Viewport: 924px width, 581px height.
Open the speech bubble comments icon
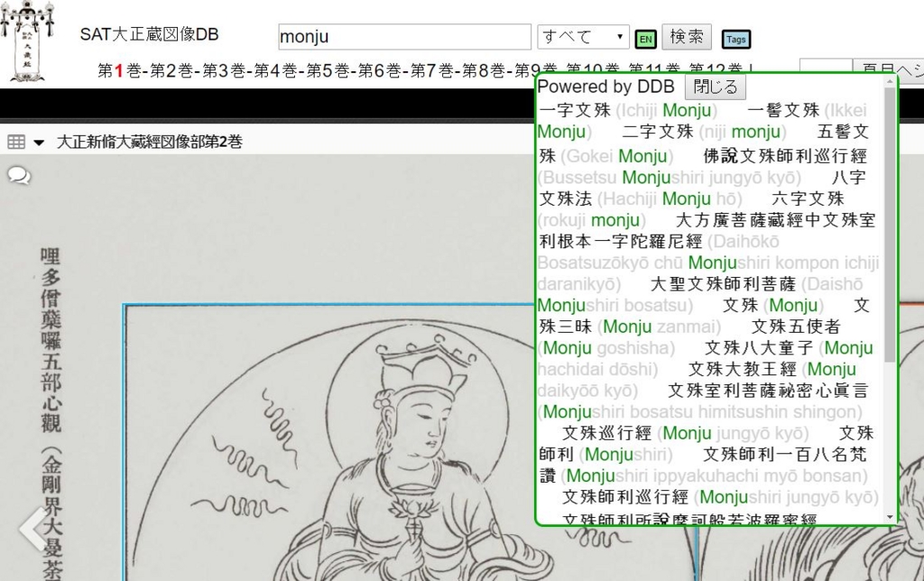click(19, 176)
